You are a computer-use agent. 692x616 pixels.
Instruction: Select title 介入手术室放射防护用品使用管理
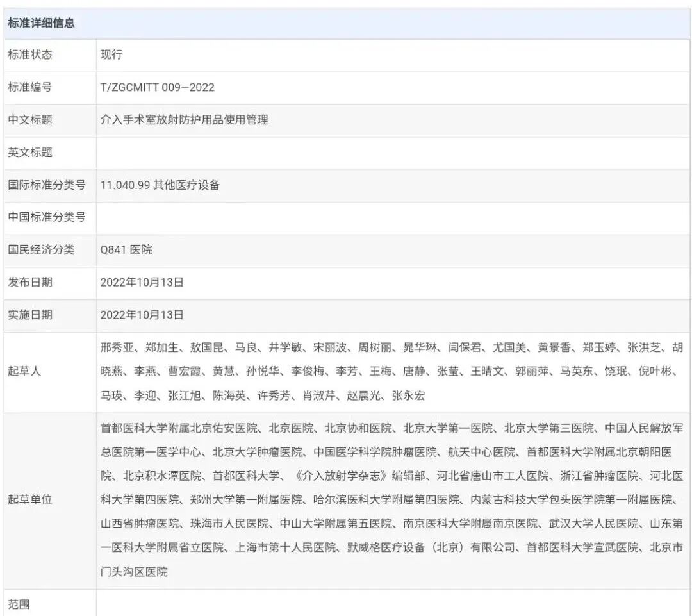tap(185, 120)
